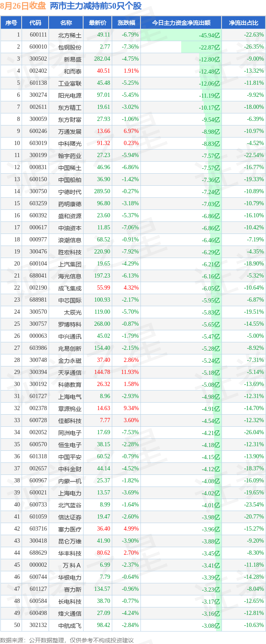
Task: Select stock name 章源钨业
Action: (x=70, y=408)
